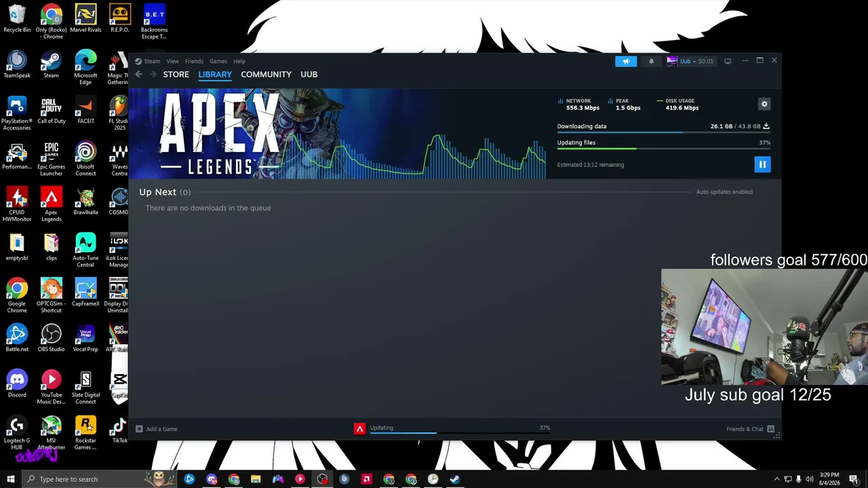This screenshot has width=868, height=488.
Task: Open the taskbar volume control
Action: (x=809, y=479)
